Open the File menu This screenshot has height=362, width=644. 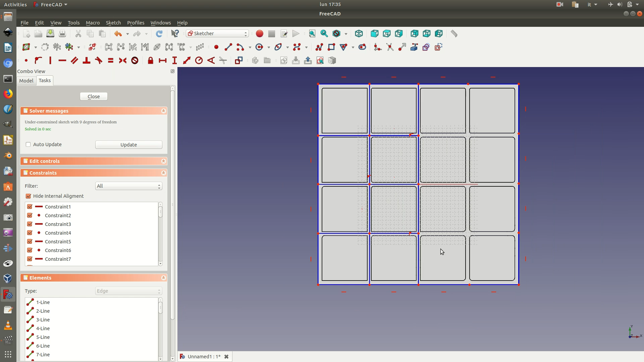click(x=24, y=23)
